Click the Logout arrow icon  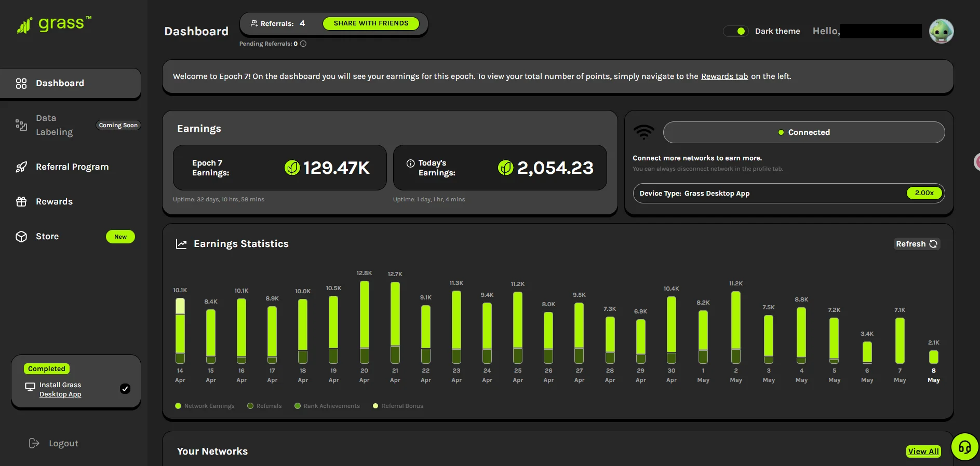click(34, 443)
